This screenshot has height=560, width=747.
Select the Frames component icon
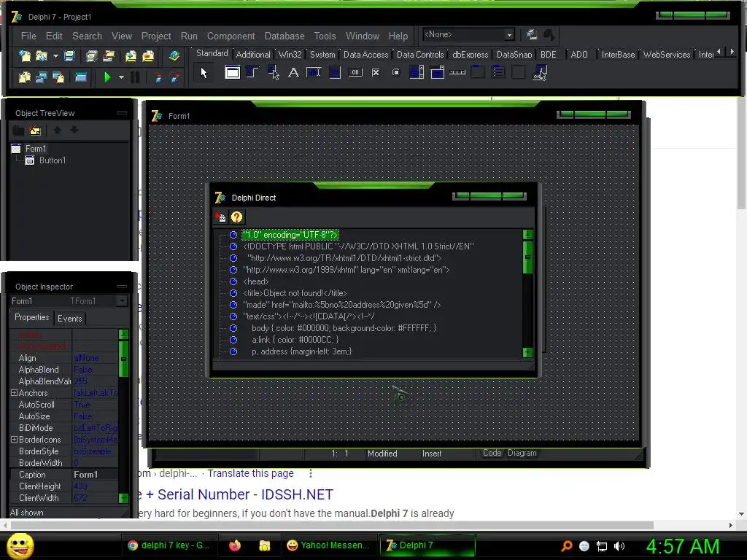tap(233, 72)
